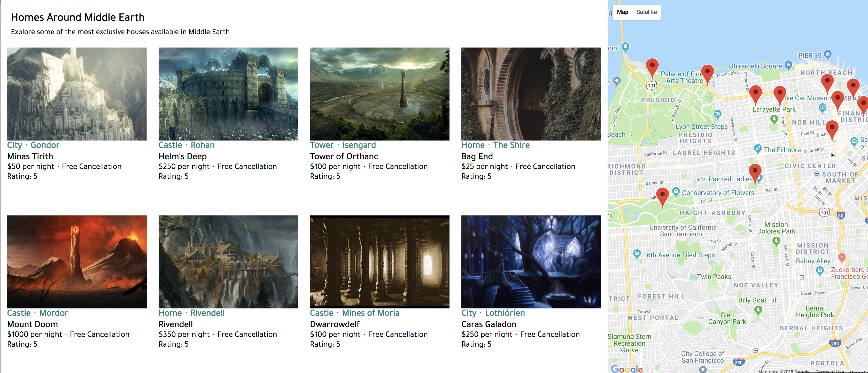868x373 pixels.
Task: Click the 'Castle · Rohan' category link
Action: pos(186,145)
